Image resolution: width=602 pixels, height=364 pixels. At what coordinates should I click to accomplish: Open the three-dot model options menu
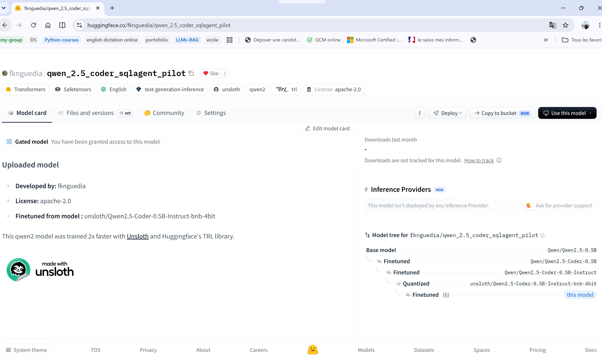click(420, 113)
